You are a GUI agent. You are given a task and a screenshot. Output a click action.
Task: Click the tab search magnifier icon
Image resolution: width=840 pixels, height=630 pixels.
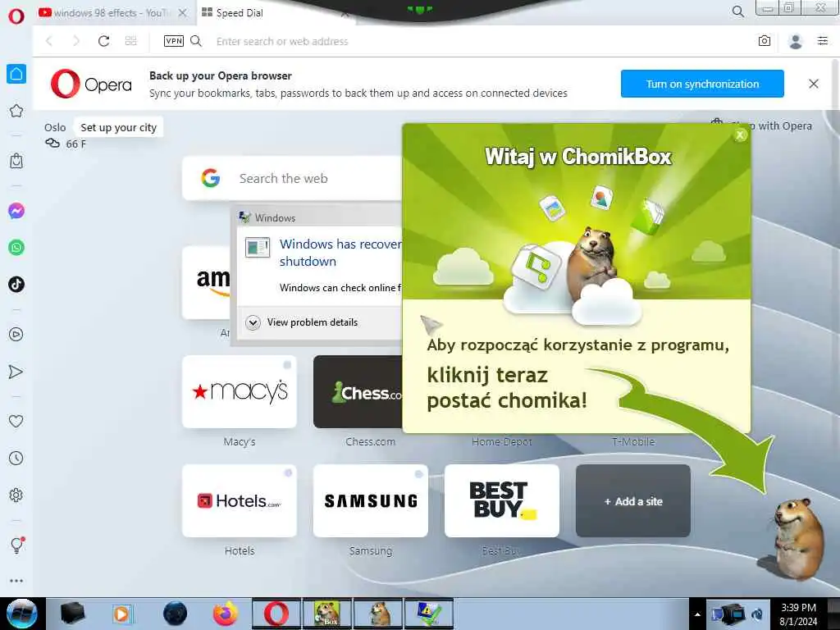[738, 11]
